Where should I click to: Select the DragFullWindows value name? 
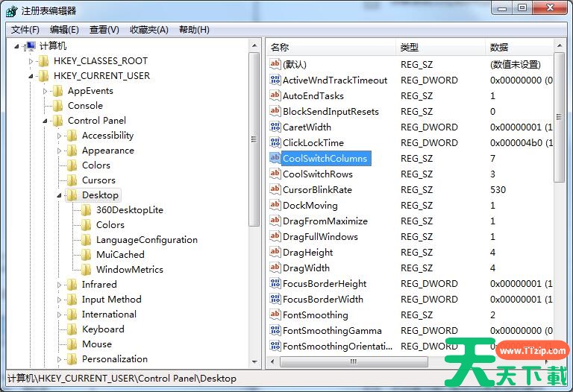320,237
